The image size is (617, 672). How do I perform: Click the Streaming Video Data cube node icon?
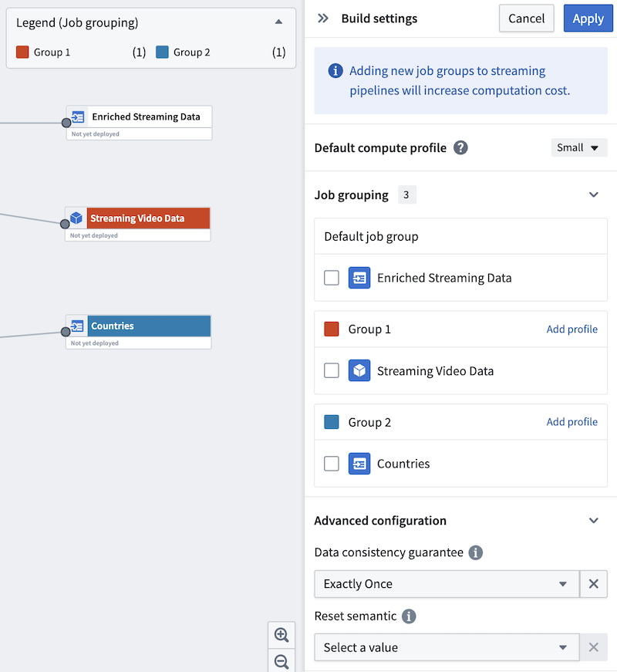(76, 218)
